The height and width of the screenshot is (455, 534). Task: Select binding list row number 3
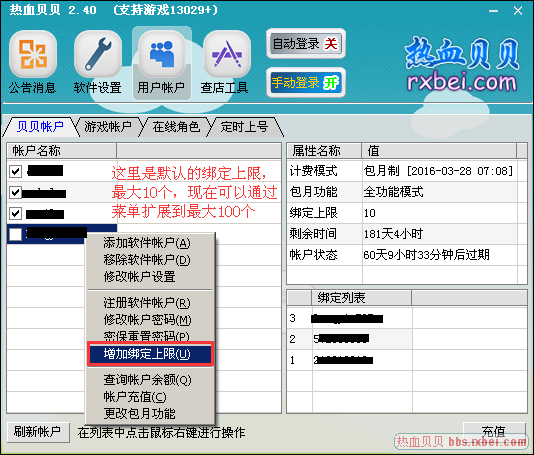point(407,318)
